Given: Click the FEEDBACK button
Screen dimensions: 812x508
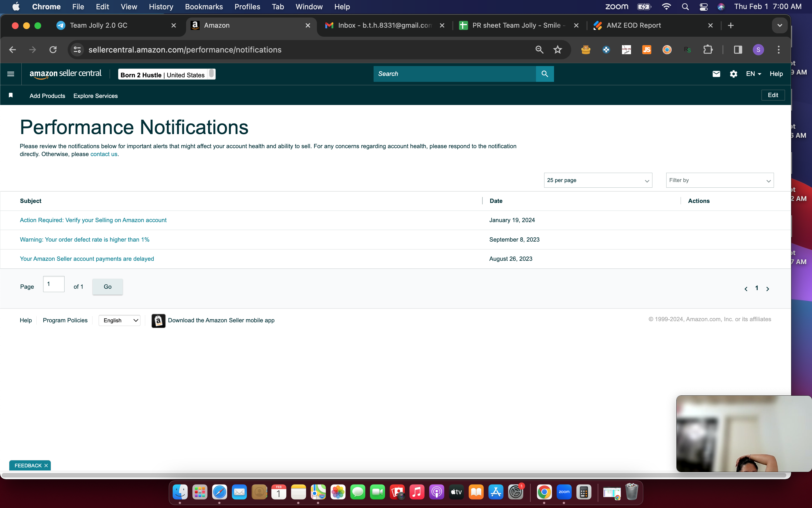Looking at the screenshot, I should (28, 465).
